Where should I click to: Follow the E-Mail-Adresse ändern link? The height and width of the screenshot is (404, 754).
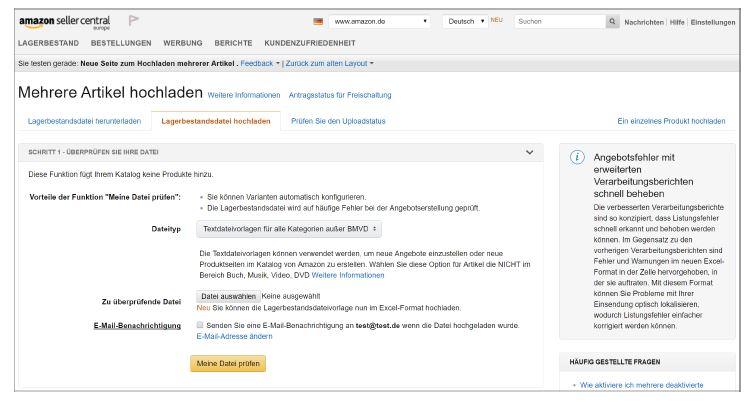(234, 336)
